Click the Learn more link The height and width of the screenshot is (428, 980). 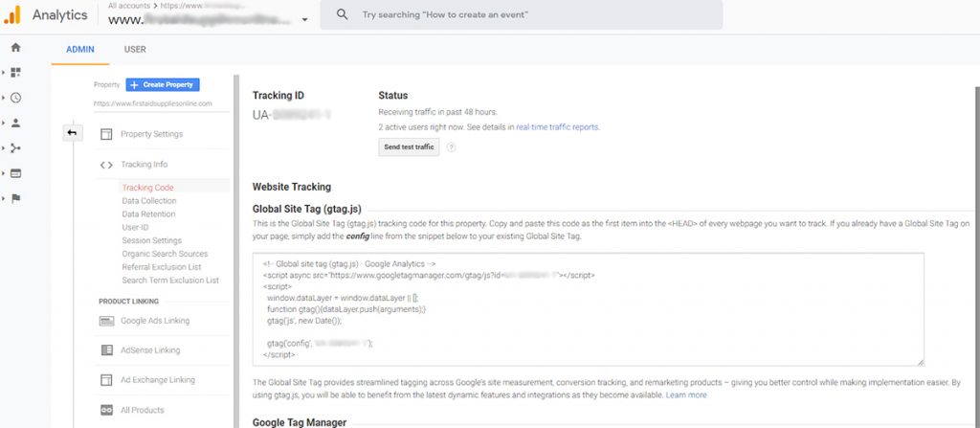click(x=686, y=395)
